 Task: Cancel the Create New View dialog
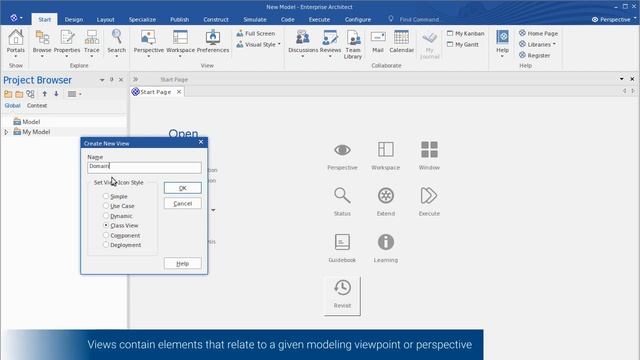tap(182, 204)
